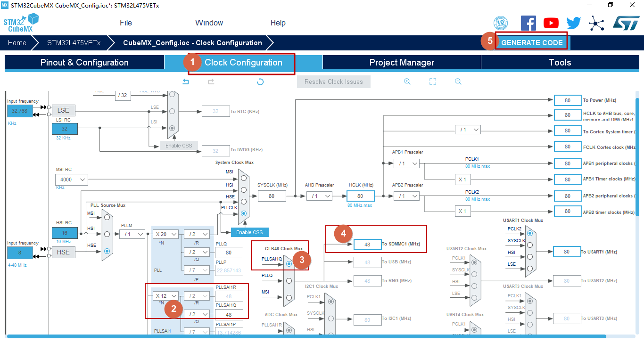Click the blue Enable CSS button

click(x=249, y=232)
